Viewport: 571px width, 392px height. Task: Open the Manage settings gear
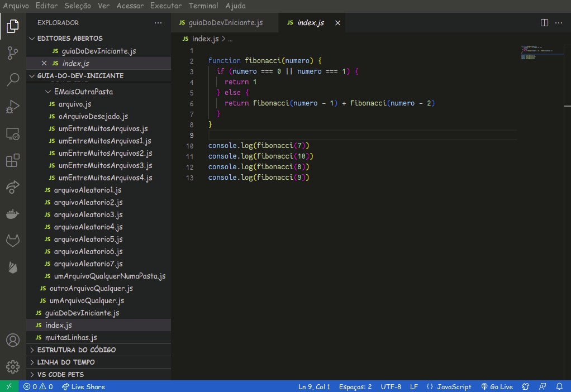[x=13, y=366]
